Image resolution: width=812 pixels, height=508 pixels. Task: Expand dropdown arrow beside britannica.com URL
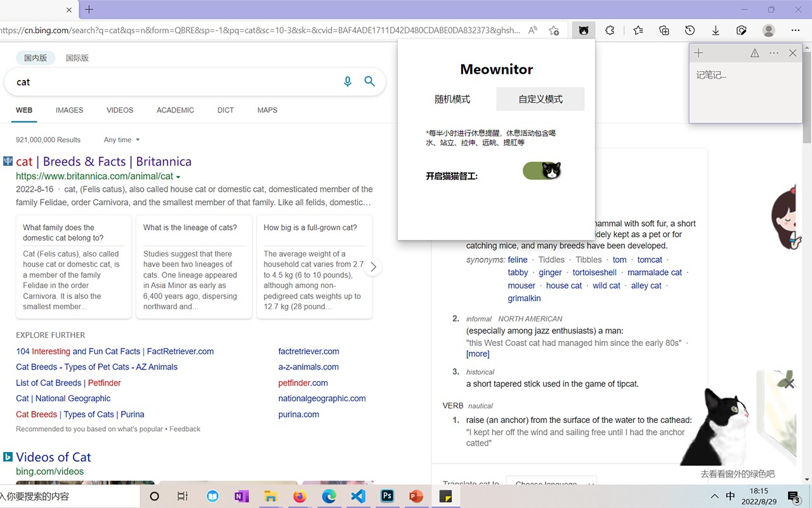click(x=178, y=177)
